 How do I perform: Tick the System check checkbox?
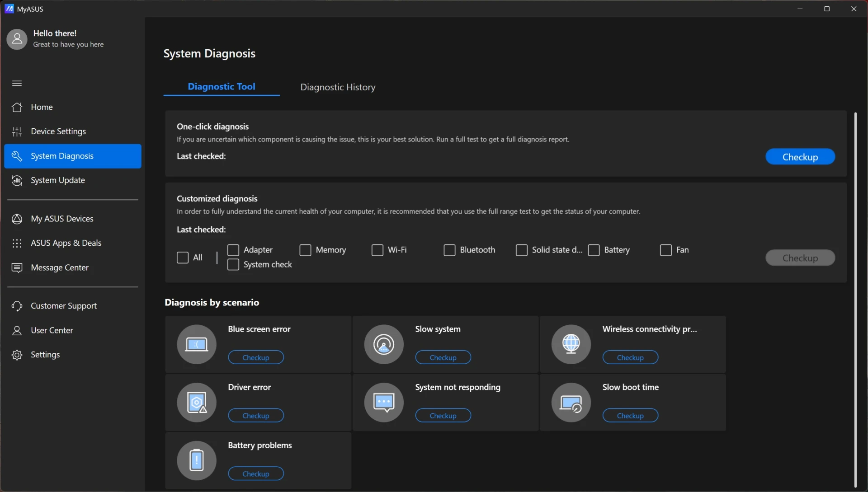pos(233,264)
